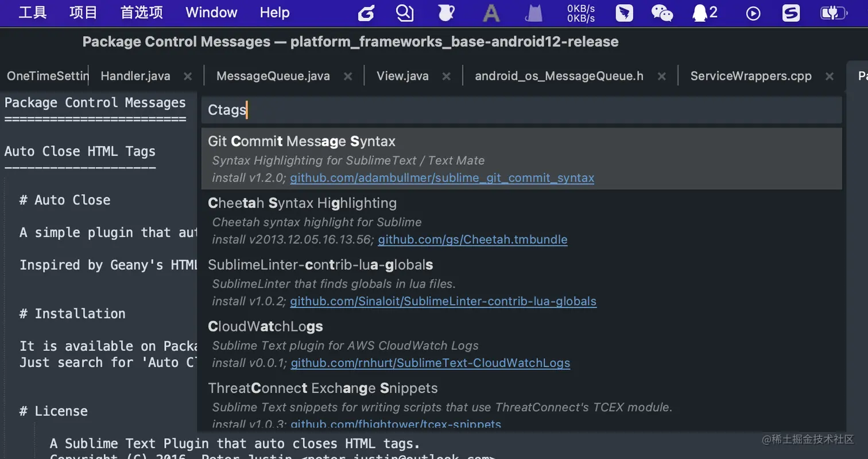Close the android_os_MessageQueue.h tab

tap(661, 76)
